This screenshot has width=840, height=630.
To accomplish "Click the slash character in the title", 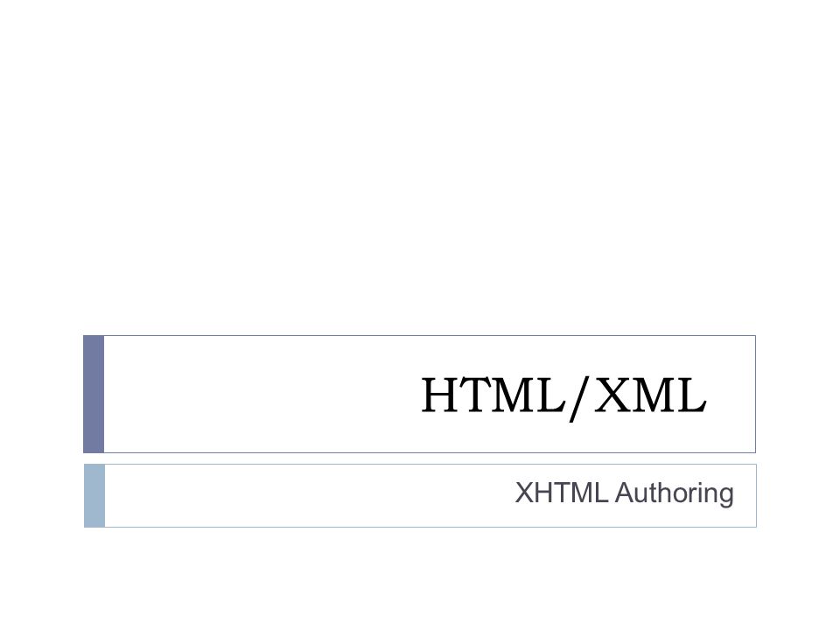I will tap(579, 398).
